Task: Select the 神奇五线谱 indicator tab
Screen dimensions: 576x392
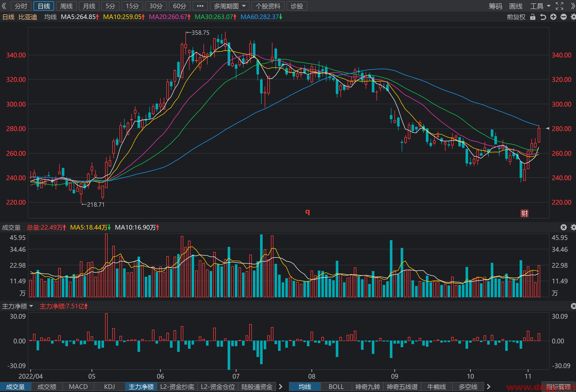Action: 402,387
